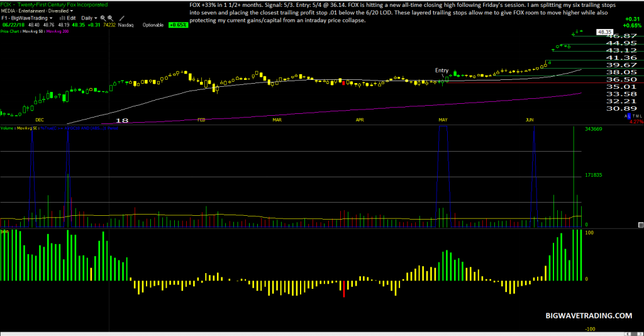Click the -100 oscillator scale value
This screenshot has width=644, height=336.
(590, 329)
